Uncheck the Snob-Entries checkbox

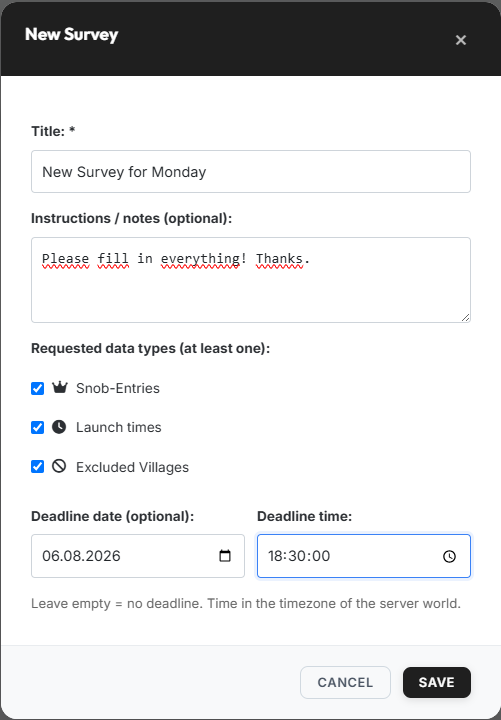[38, 388]
